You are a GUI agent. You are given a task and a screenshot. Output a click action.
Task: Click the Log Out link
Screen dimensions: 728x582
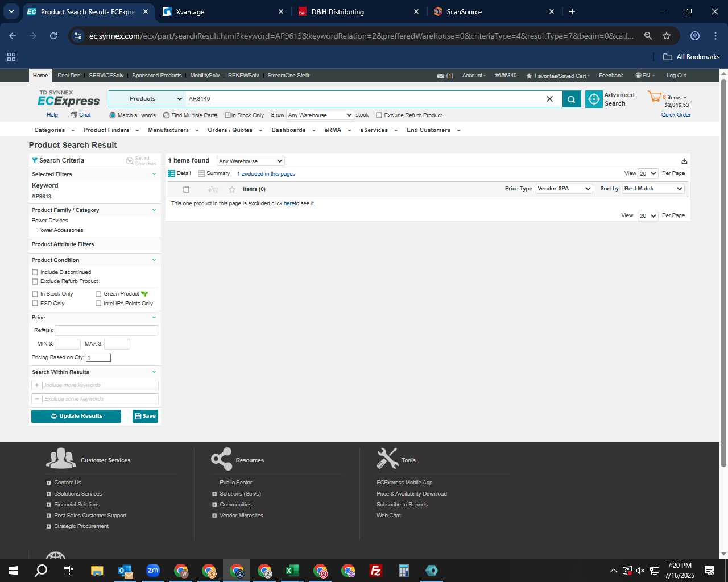tap(676, 76)
